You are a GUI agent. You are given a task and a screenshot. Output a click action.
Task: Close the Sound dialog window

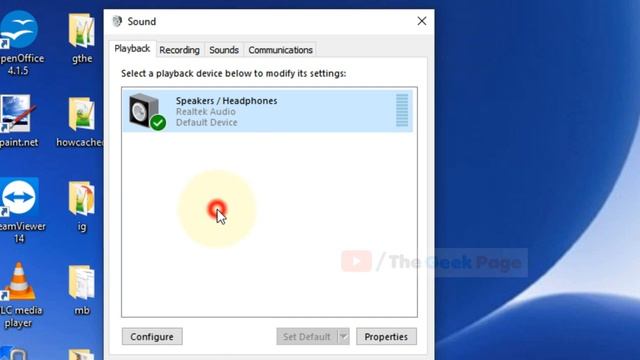pos(422,21)
